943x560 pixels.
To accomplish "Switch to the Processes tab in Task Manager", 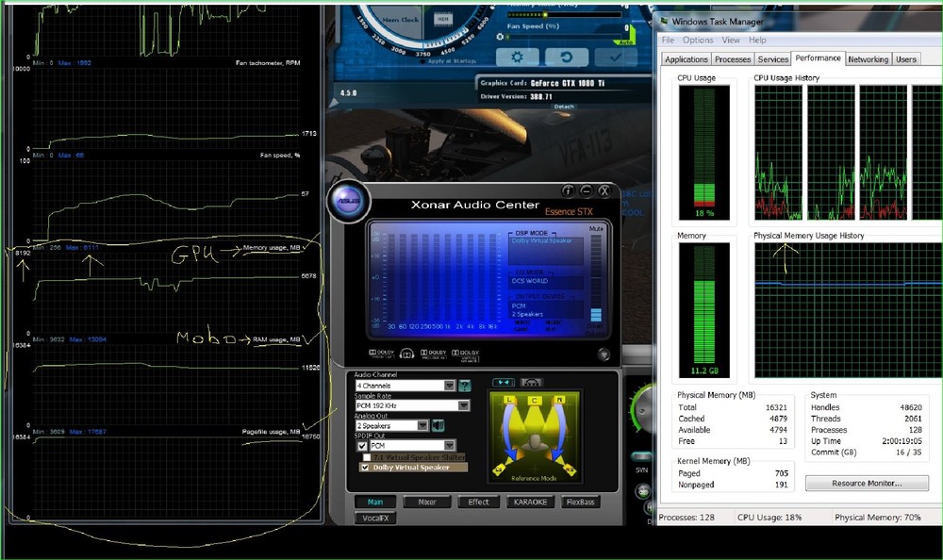I will point(733,59).
